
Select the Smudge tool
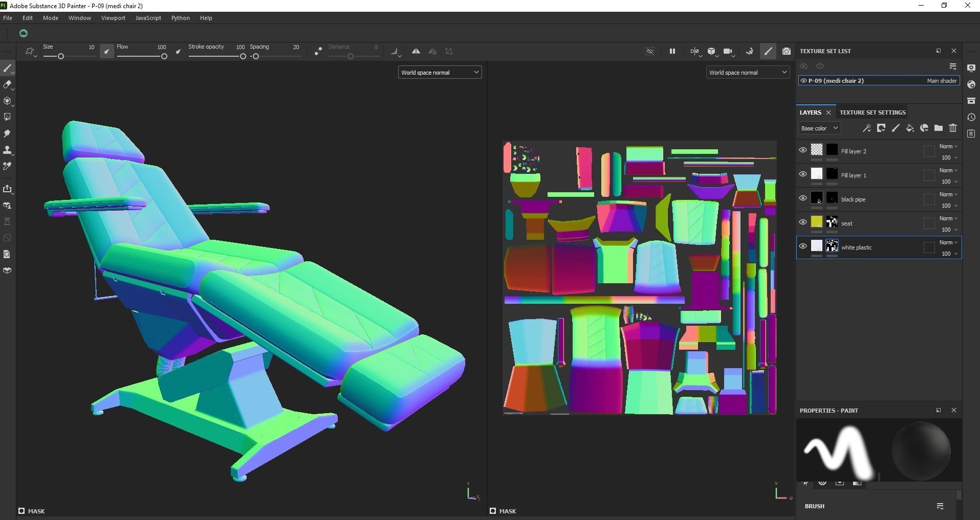(x=7, y=133)
